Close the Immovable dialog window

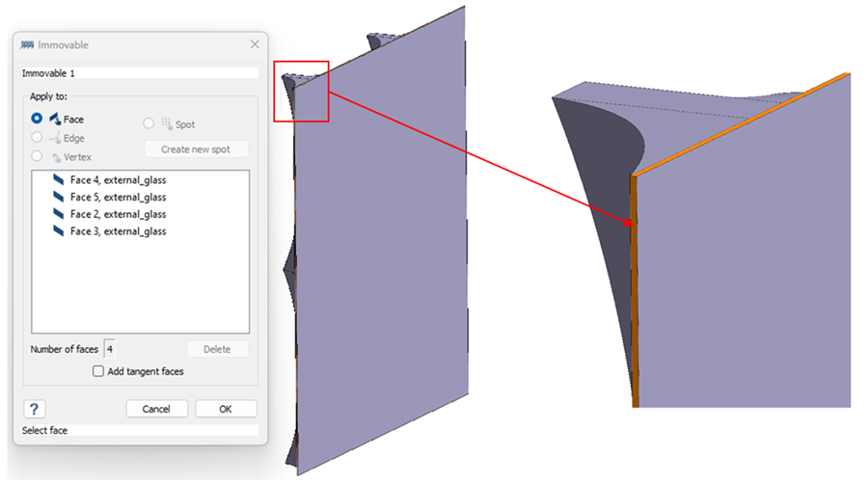(x=255, y=44)
